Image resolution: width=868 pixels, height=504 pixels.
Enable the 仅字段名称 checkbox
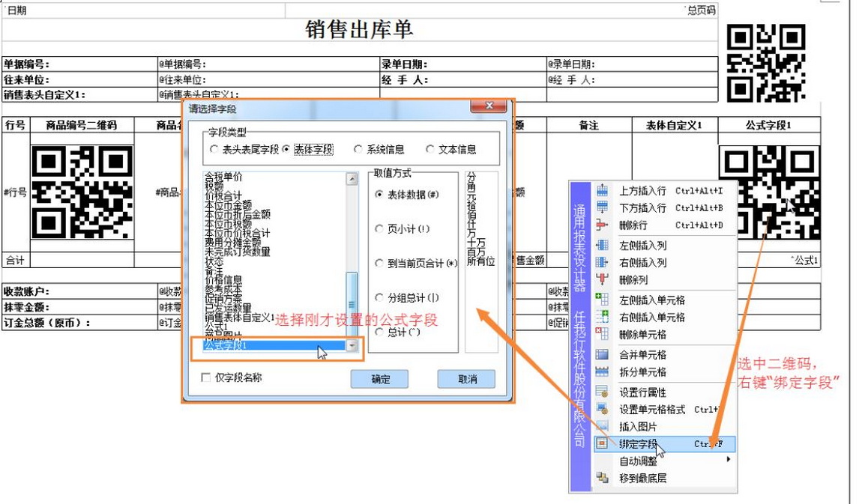pos(206,378)
